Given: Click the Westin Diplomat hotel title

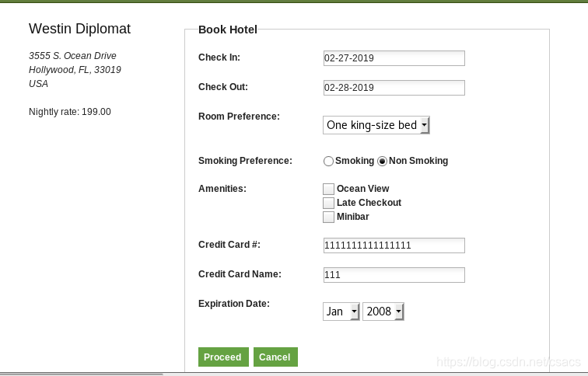Looking at the screenshot, I should pos(79,29).
